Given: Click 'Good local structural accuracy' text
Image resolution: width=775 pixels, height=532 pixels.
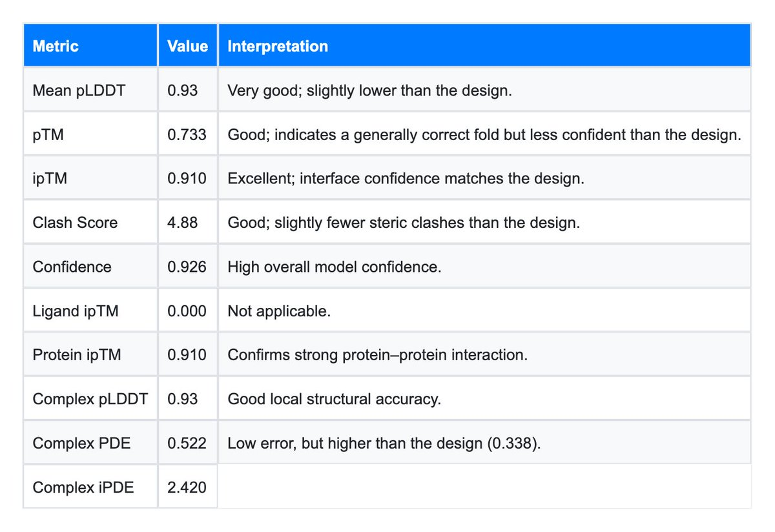Looking at the screenshot, I should point(334,399).
